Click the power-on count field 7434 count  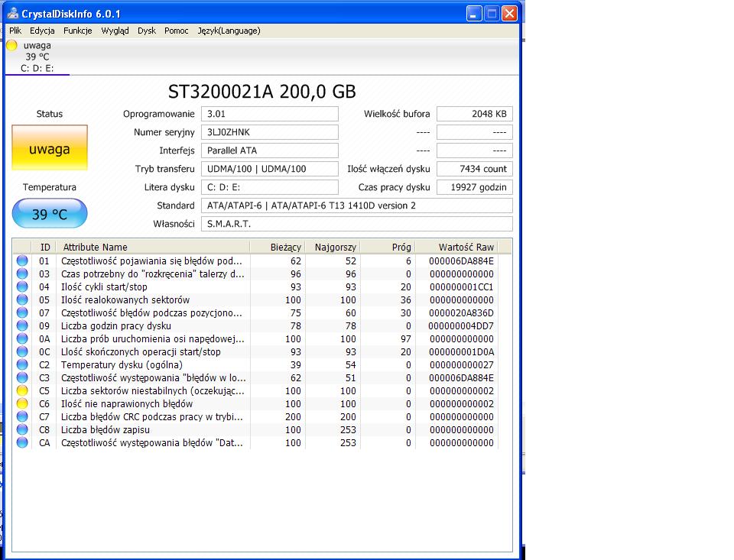tap(475, 169)
